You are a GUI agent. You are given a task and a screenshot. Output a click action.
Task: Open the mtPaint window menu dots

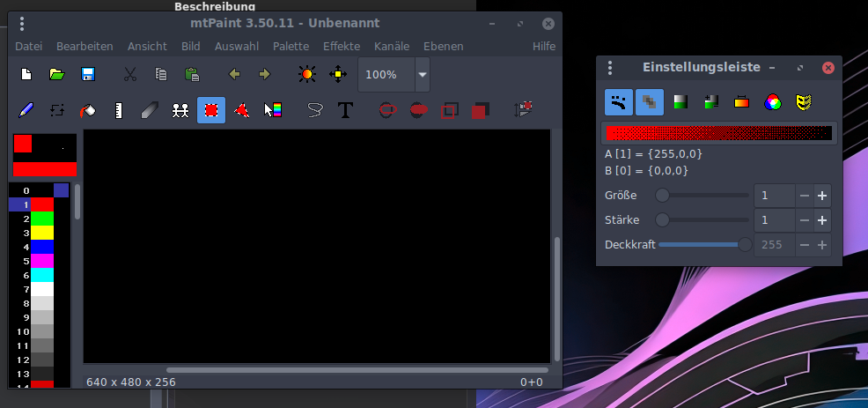click(22, 24)
